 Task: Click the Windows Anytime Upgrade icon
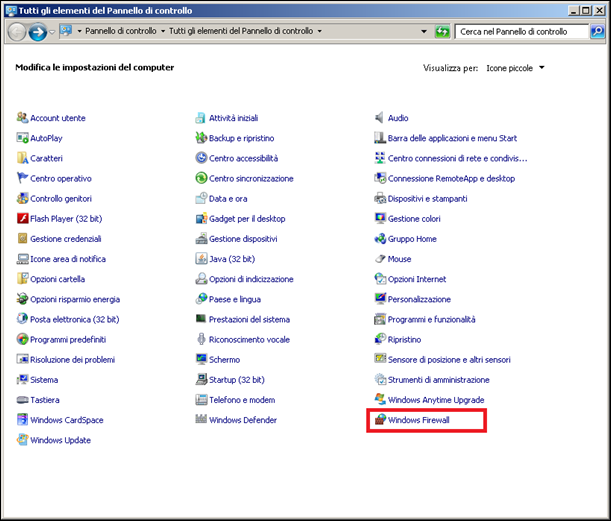(380, 399)
